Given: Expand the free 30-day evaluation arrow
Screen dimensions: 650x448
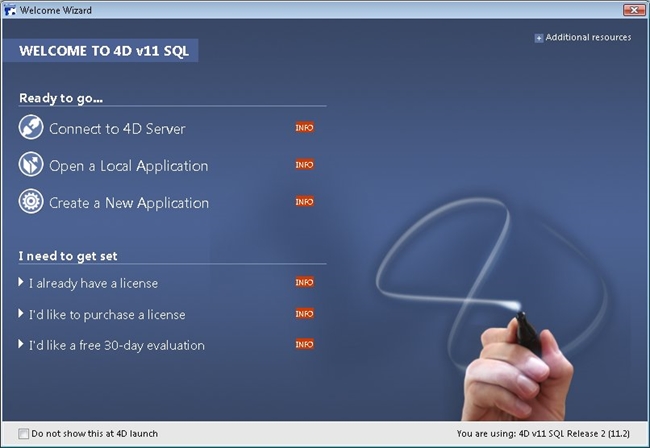Looking at the screenshot, I should click(22, 345).
